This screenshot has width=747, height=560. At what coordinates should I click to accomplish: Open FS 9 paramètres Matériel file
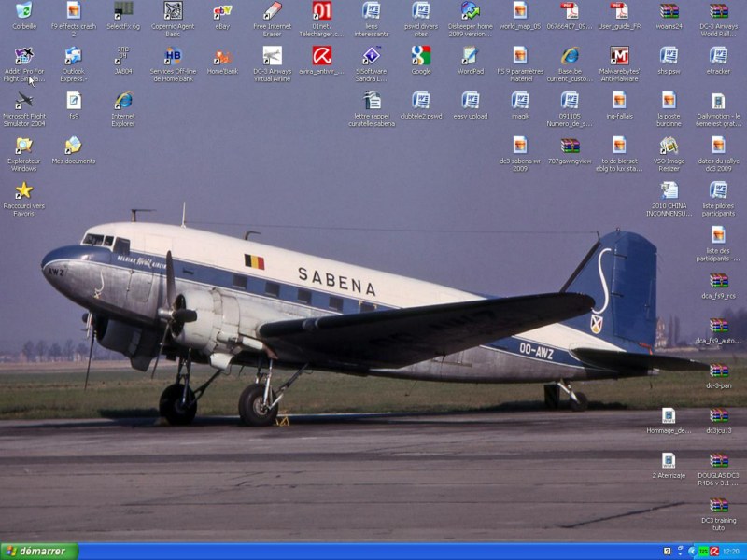pos(520,56)
